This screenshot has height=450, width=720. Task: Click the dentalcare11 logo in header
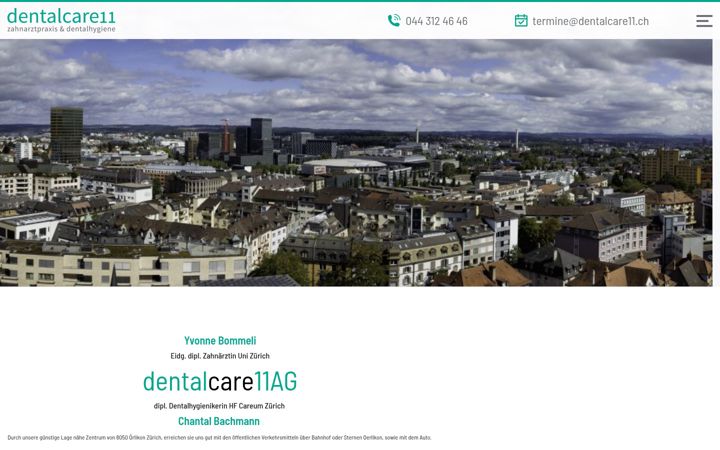coord(61,20)
